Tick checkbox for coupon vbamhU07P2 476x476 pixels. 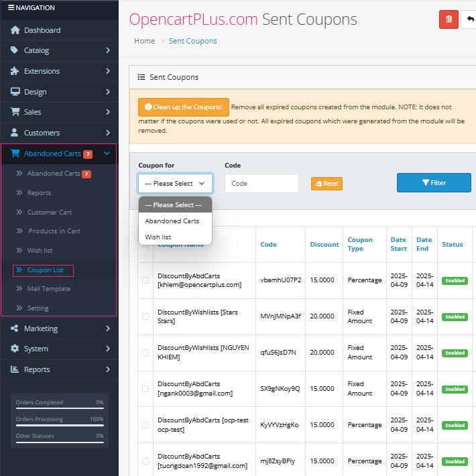point(145,280)
